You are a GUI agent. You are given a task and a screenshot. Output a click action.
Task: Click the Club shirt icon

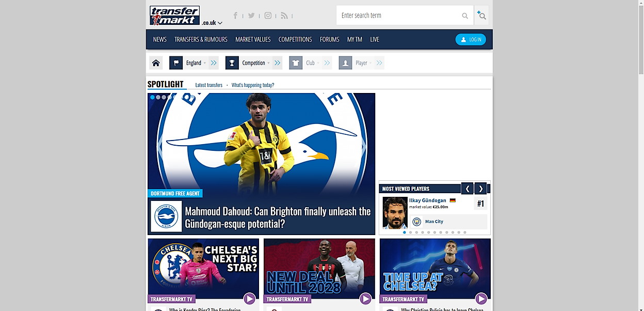(x=296, y=63)
